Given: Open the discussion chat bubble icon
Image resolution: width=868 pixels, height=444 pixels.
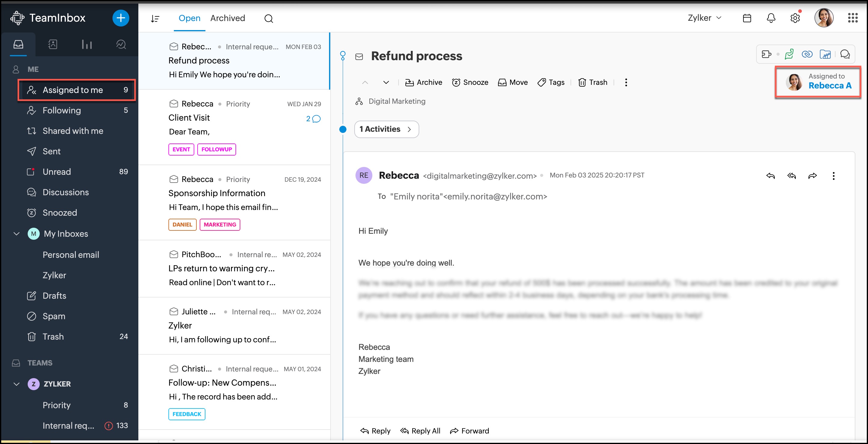Looking at the screenshot, I should [x=845, y=54].
